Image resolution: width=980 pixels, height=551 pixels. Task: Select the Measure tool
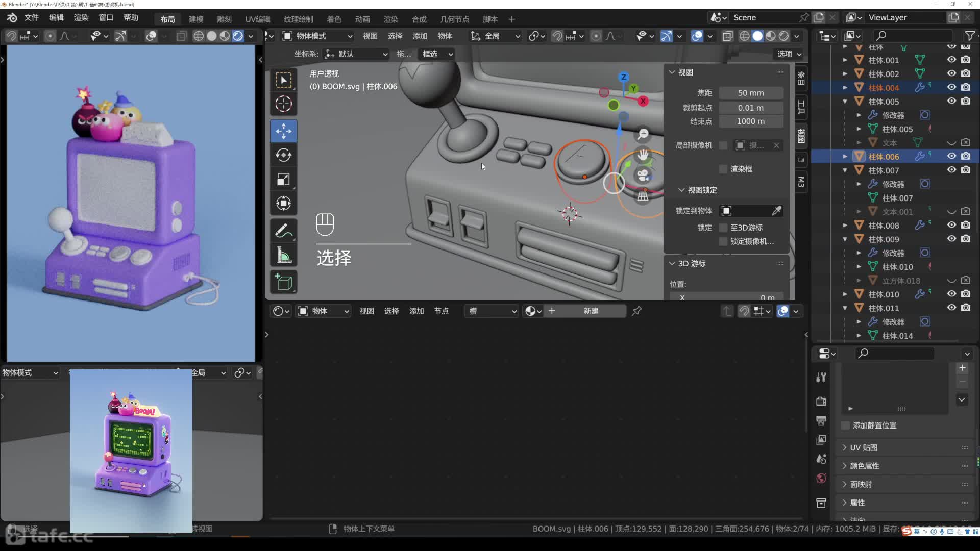click(284, 255)
